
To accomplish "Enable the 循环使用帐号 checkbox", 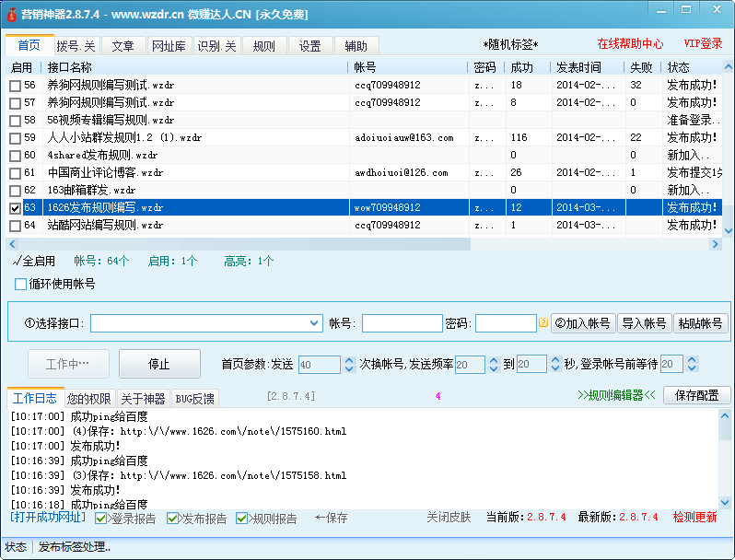I will tap(20, 284).
